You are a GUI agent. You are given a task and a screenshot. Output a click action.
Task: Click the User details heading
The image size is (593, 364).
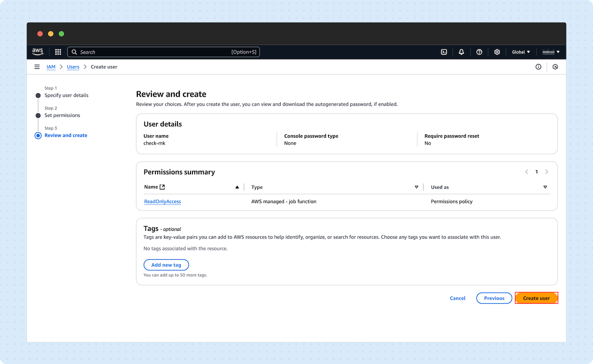click(x=162, y=124)
